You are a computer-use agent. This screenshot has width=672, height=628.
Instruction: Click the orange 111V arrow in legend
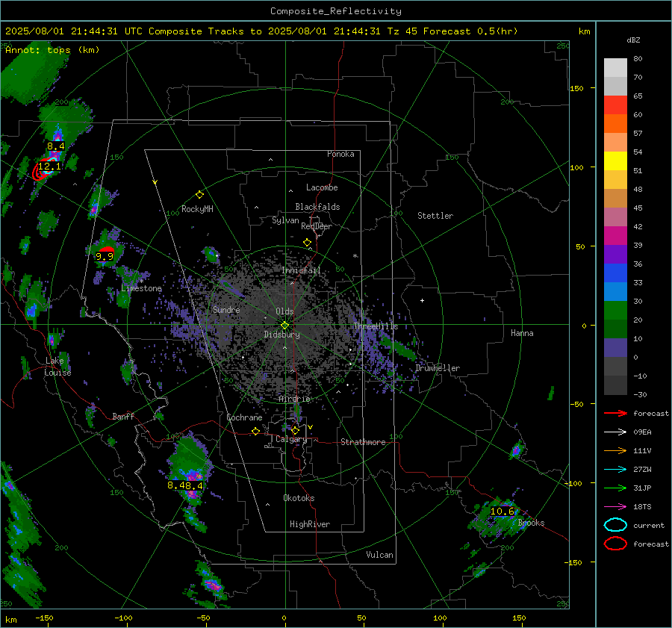point(615,450)
